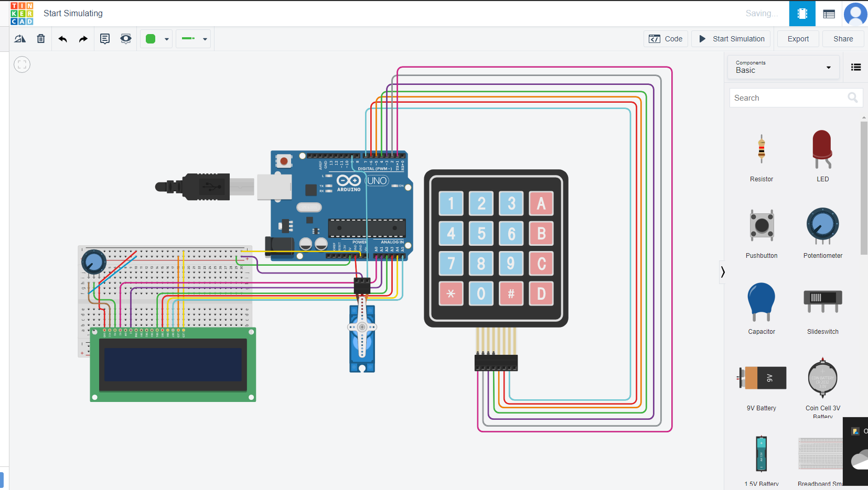Click keypad key 5
Screen dimensions: 868x490
click(481, 233)
